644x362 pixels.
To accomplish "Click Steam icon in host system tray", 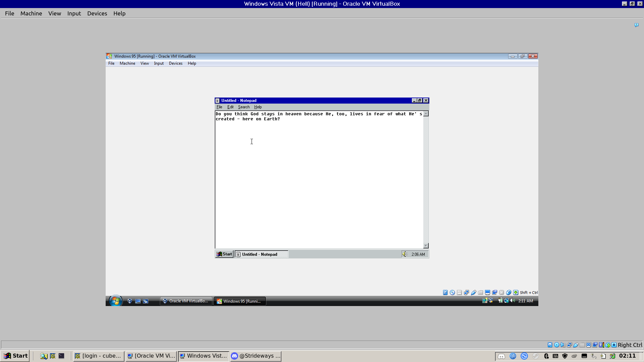I will pyautogui.click(x=536, y=356).
